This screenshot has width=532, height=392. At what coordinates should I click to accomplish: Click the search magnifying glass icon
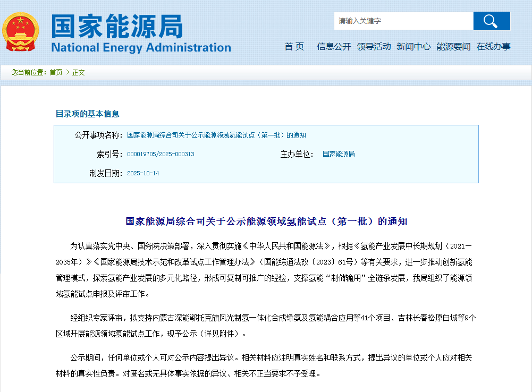pyautogui.click(x=491, y=21)
